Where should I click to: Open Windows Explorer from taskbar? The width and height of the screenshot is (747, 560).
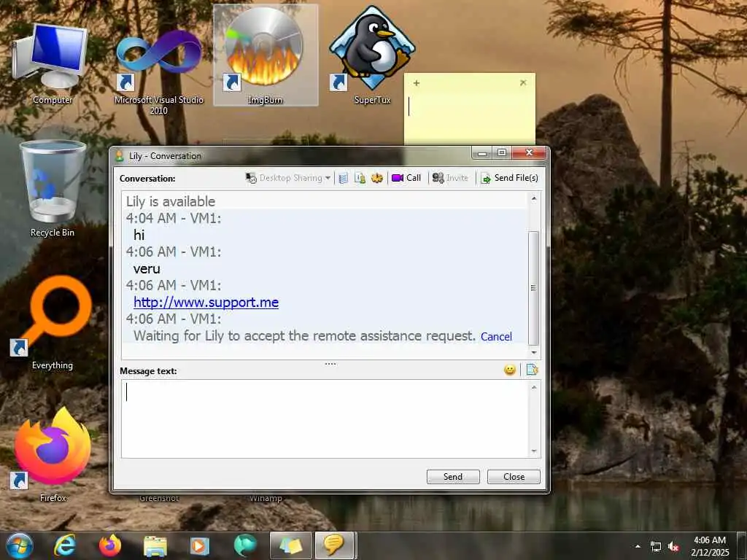pyautogui.click(x=155, y=545)
